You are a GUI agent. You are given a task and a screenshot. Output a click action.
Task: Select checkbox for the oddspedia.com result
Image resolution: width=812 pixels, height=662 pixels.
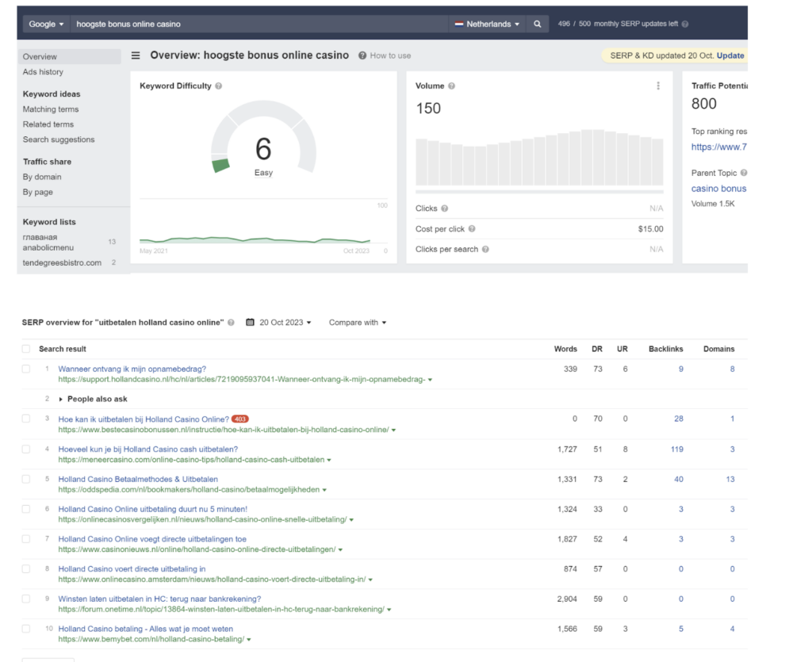(x=26, y=479)
